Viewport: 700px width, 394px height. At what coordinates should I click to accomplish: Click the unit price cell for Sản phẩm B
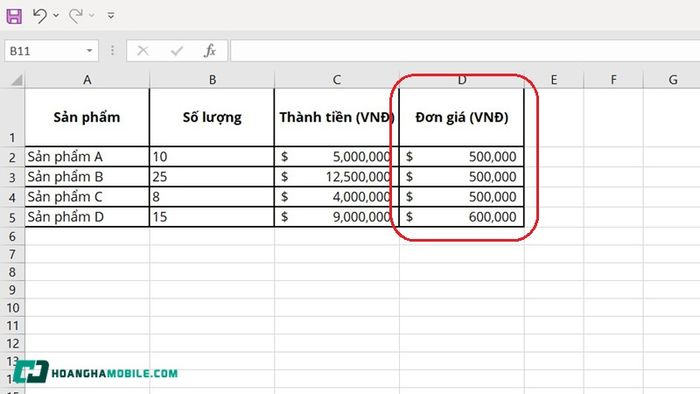[x=462, y=177]
